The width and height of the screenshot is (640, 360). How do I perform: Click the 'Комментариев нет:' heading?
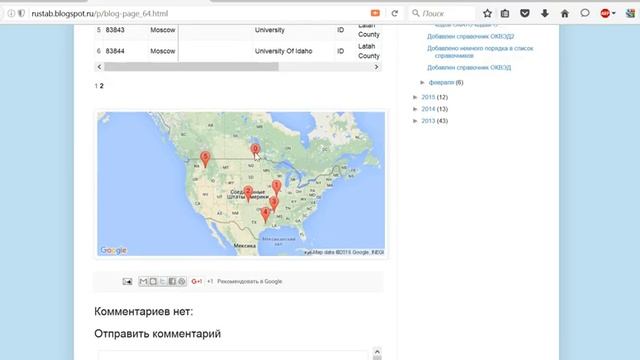[x=143, y=311]
